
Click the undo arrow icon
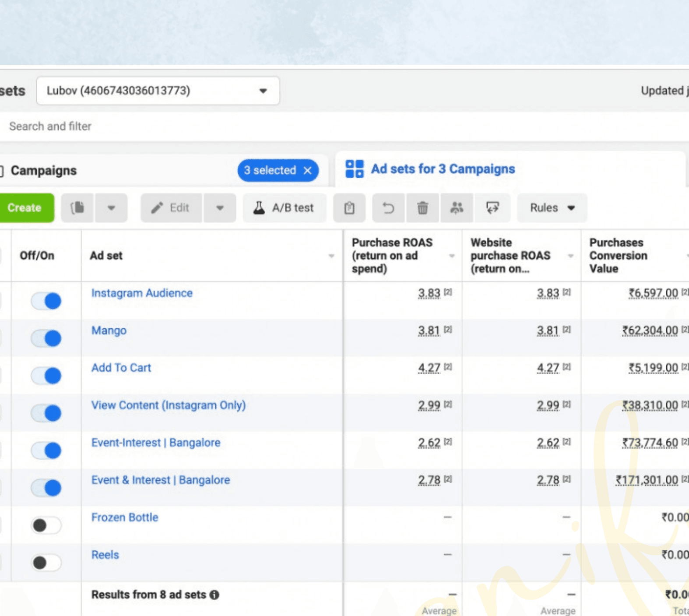pos(389,208)
